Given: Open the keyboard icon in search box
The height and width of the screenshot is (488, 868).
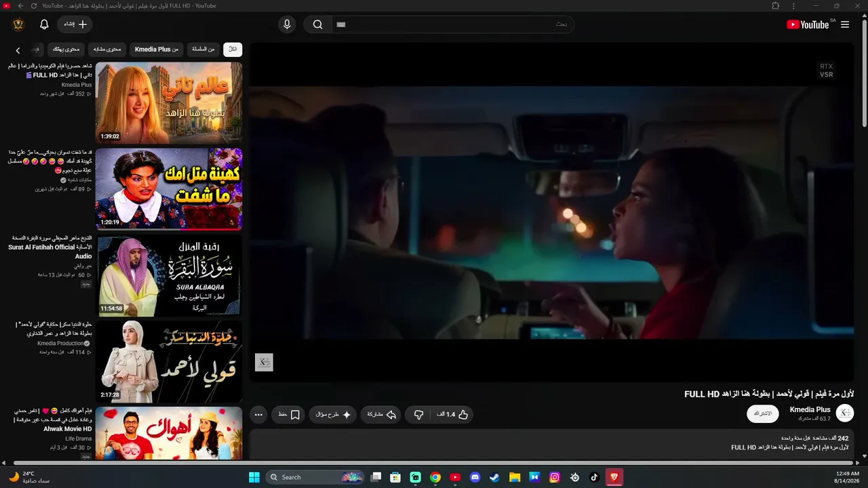Looking at the screenshot, I should 341,24.
